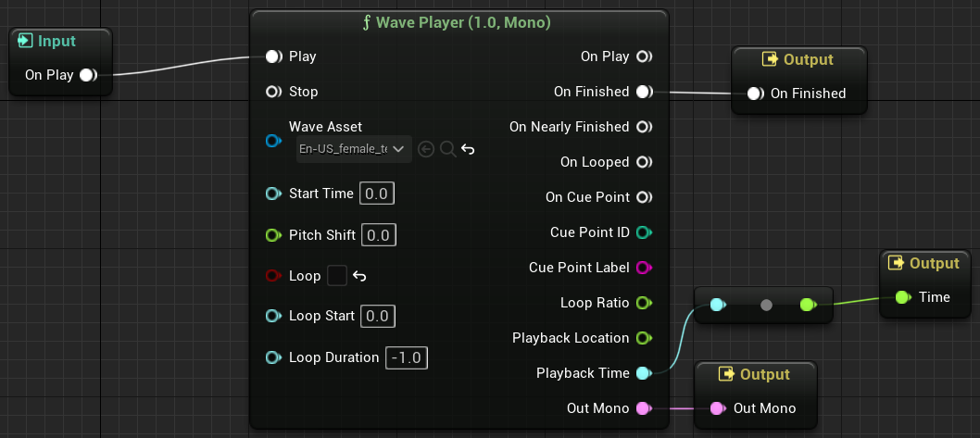Click the Play input pin on Wave Player
Viewport: 980px width, 438px height.
(273, 56)
